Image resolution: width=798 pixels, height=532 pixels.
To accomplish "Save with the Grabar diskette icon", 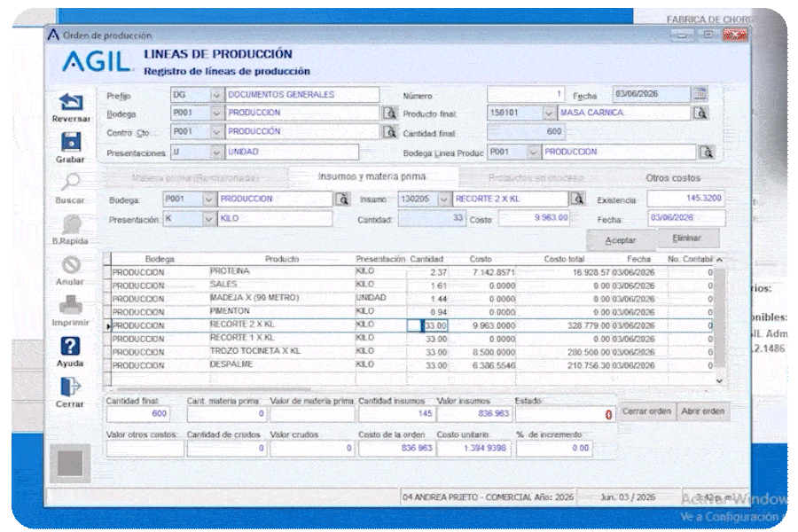I will [x=71, y=142].
